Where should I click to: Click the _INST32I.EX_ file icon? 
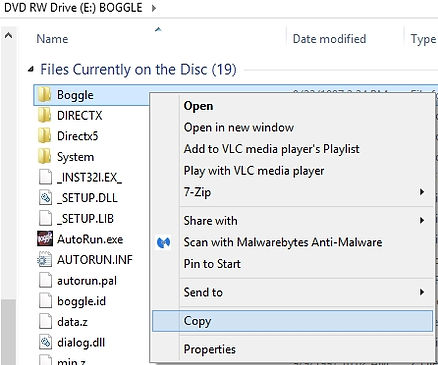click(45, 177)
